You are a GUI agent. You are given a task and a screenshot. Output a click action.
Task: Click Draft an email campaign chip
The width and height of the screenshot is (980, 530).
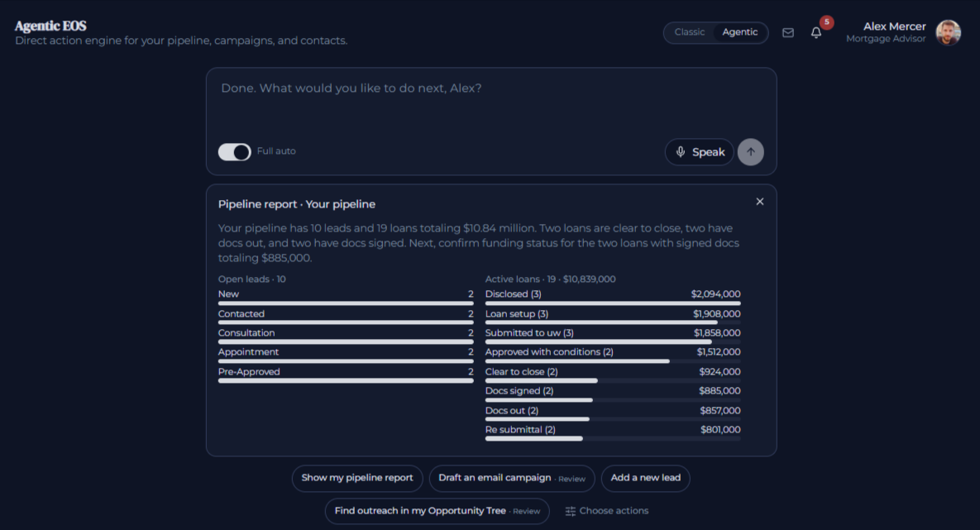point(512,478)
